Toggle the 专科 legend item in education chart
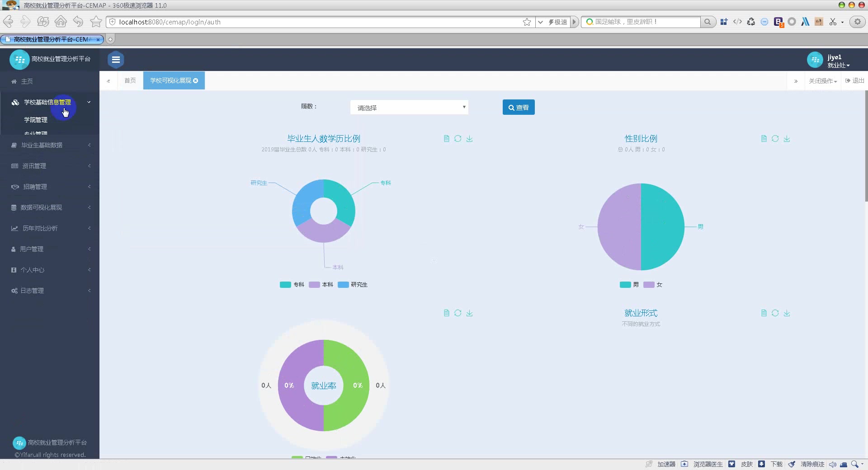This screenshot has width=868, height=470. tap(292, 285)
